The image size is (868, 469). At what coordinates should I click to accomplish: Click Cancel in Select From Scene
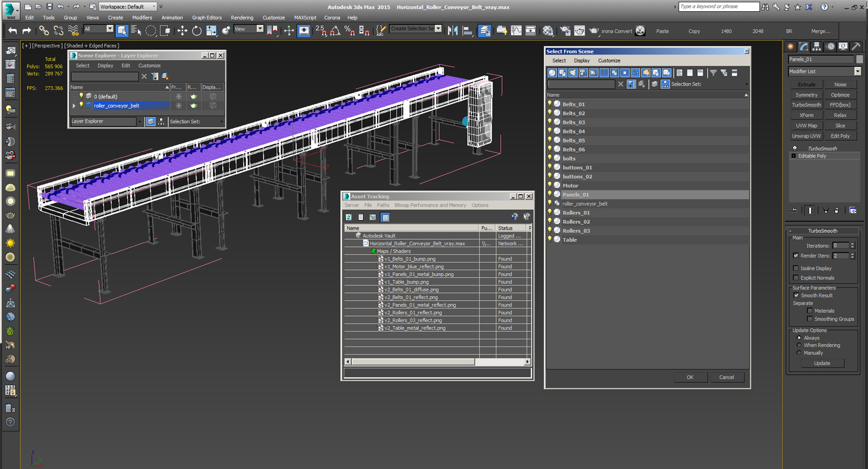click(x=727, y=377)
